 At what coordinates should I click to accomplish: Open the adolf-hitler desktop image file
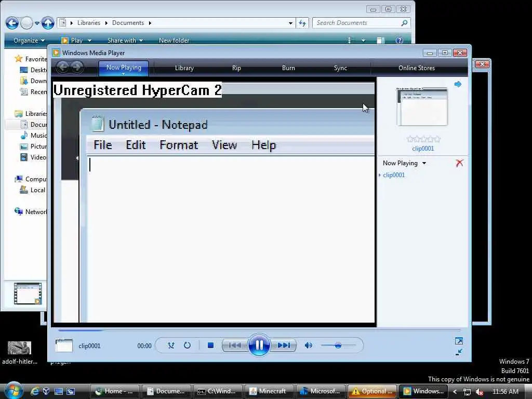tap(19, 353)
